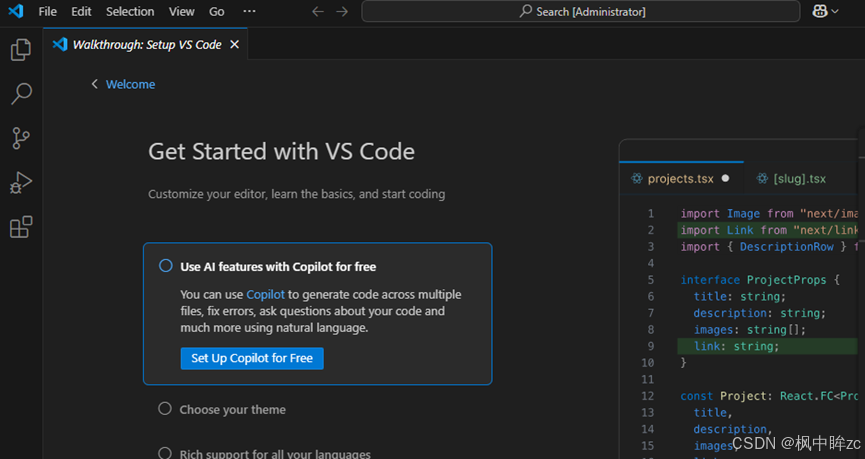865x459 pixels.
Task: Expand the Copilot dropdown chevron
Action: pos(835,11)
